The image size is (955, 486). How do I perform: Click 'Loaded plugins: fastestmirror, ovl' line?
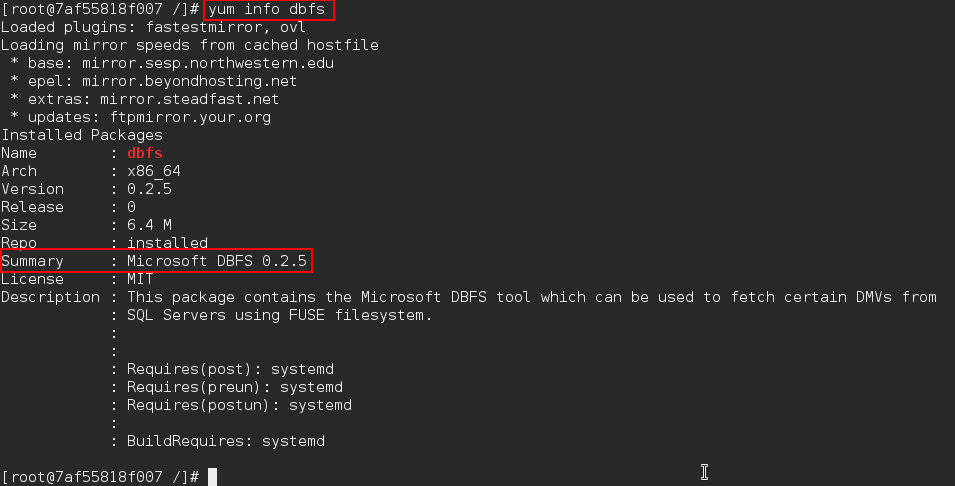pos(153,27)
